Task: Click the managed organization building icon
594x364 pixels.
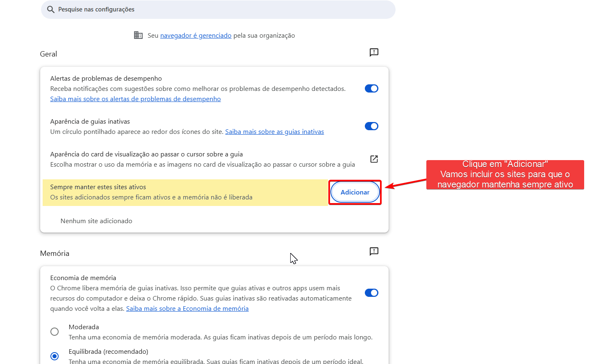Action: coord(139,35)
